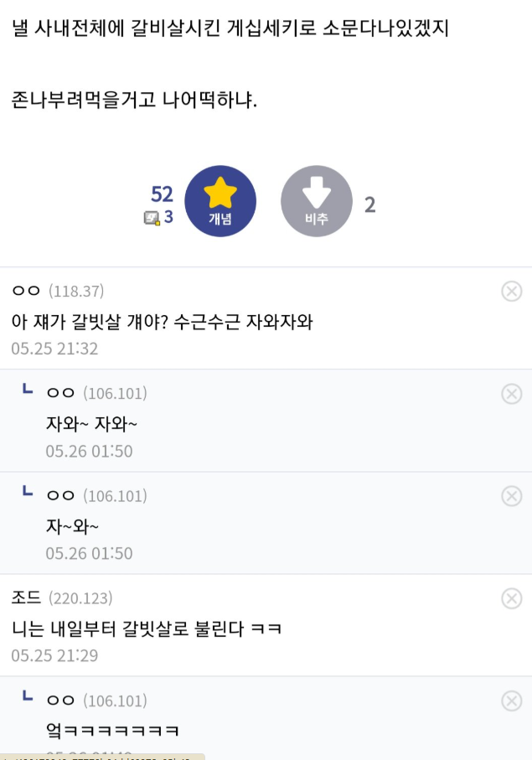Click the X icon beside the '얼ㅋㅋㅋ' reply
The height and width of the screenshot is (760, 532).
[x=512, y=701]
